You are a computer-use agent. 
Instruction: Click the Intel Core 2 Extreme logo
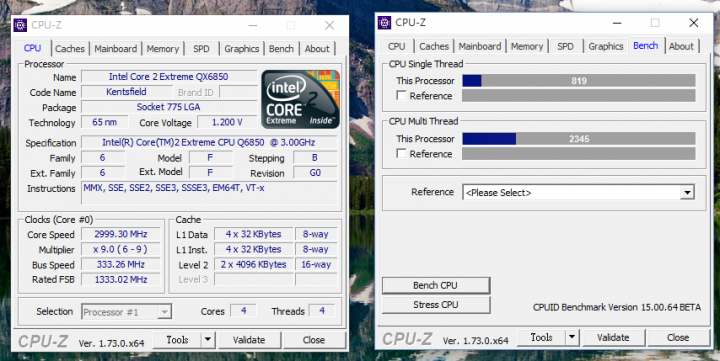[x=301, y=99]
